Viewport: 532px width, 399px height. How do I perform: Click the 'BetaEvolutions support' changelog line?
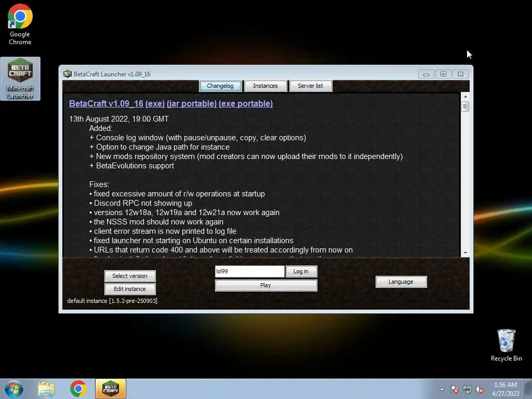tap(131, 166)
